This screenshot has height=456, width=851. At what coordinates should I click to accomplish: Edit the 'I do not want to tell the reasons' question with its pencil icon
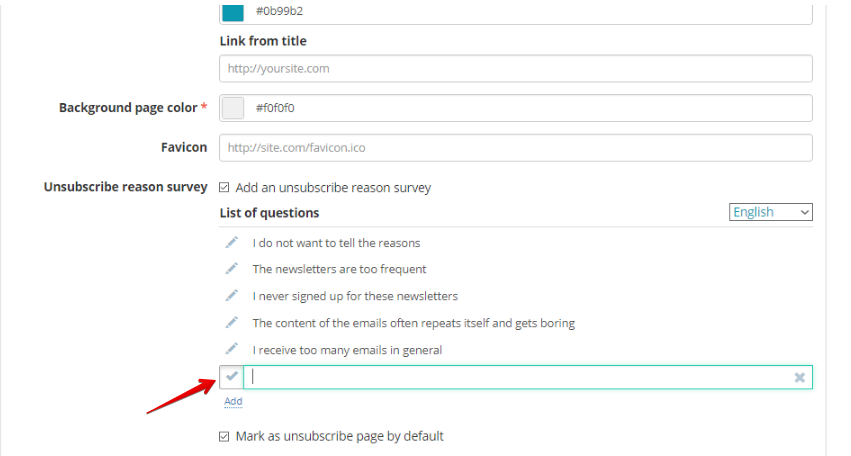pyautogui.click(x=232, y=242)
